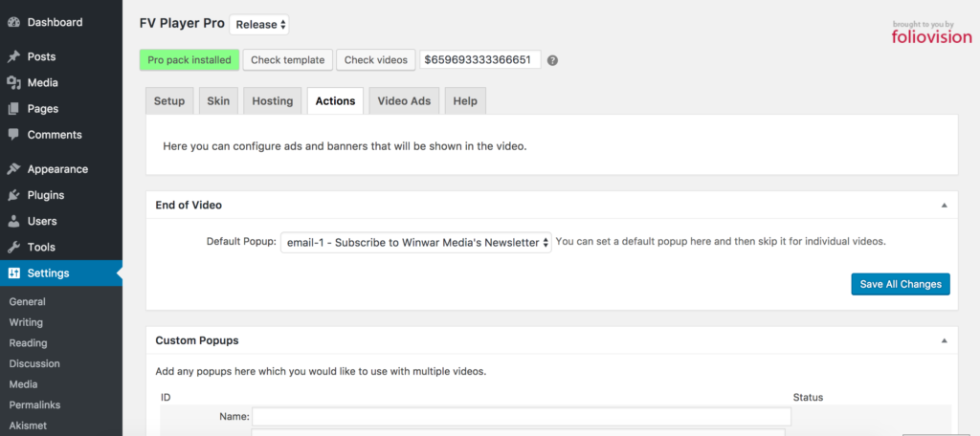
Task: Open the Hosting tab
Action: 273,101
